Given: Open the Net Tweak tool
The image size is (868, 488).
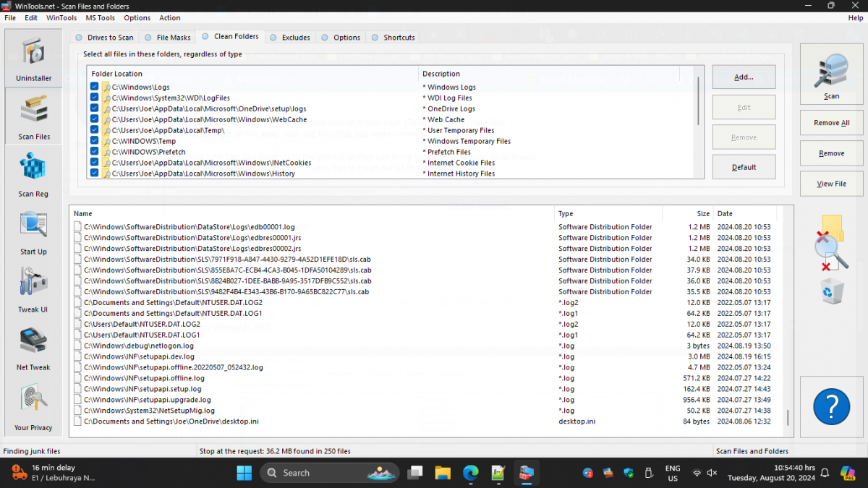Looking at the screenshot, I should (33, 348).
